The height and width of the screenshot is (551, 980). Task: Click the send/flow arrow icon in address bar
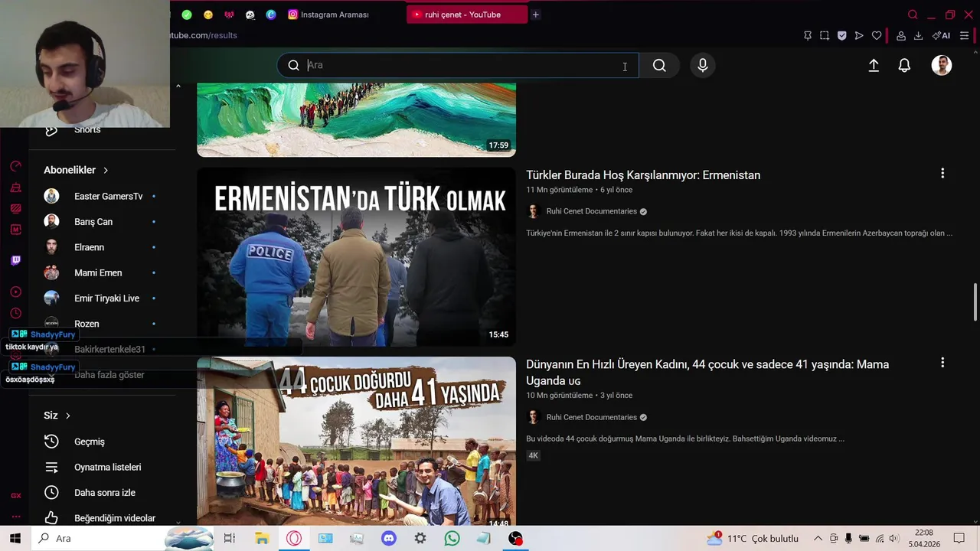tap(859, 35)
